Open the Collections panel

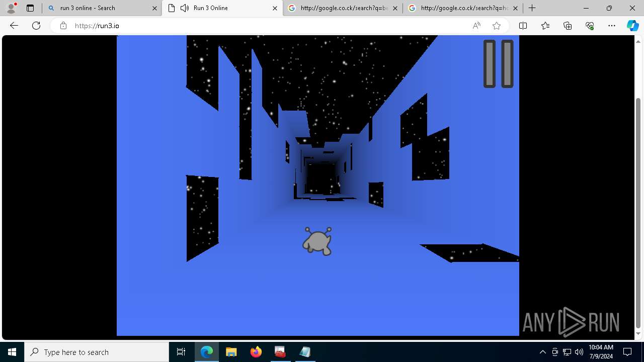pos(568,26)
